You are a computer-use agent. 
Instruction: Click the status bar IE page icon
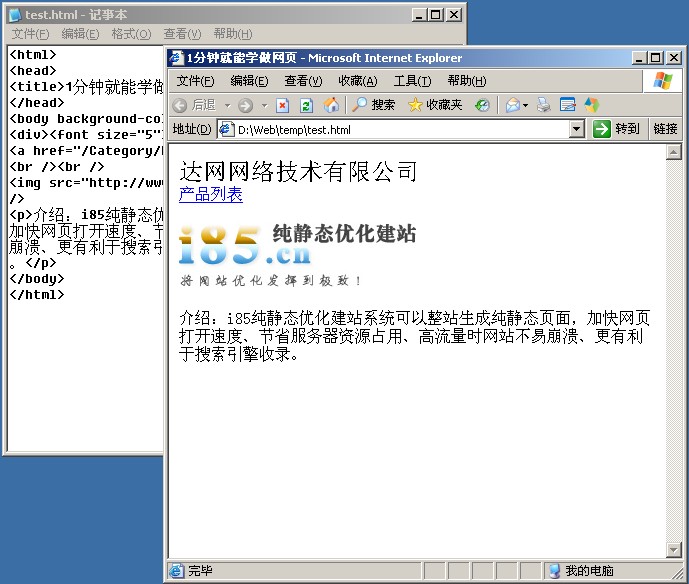[x=177, y=571]
